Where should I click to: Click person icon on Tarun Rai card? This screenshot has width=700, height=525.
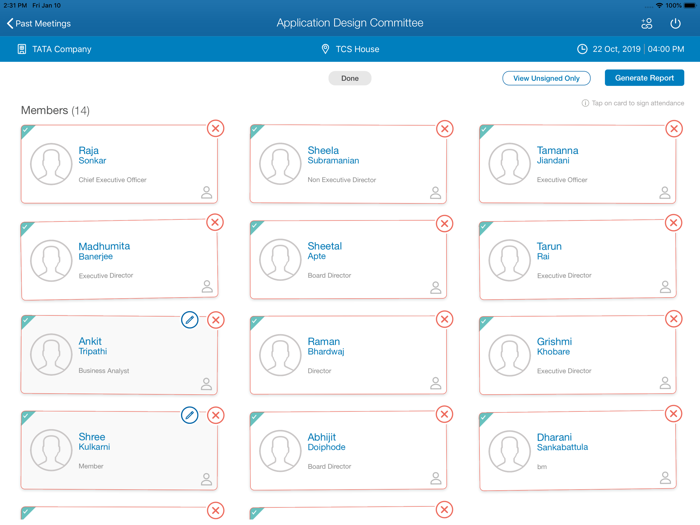point(666,287)
